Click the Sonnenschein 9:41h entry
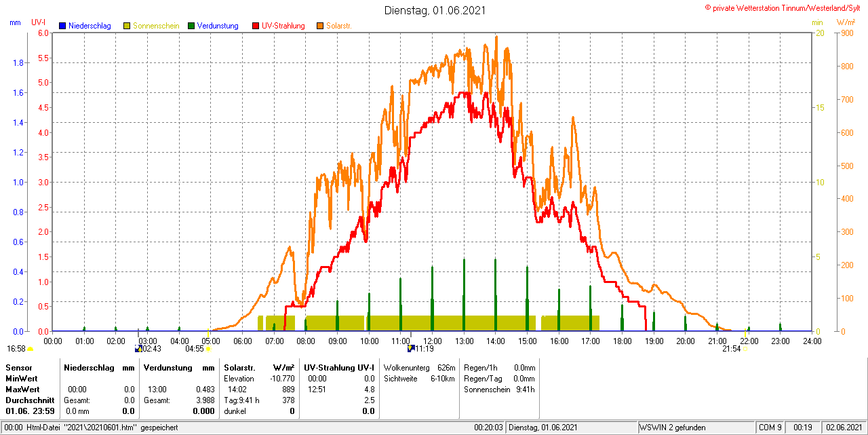The height and width of the screenshot is (435, 868). pyautogui.click(x=500, y=390)
